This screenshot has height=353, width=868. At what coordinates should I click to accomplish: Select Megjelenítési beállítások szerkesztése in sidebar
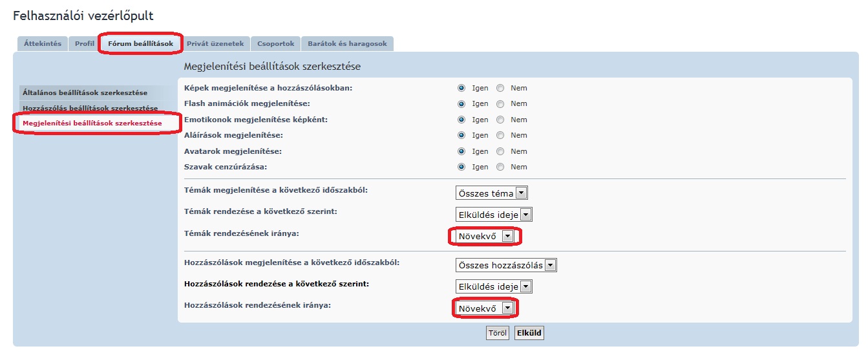click(92, 123)
